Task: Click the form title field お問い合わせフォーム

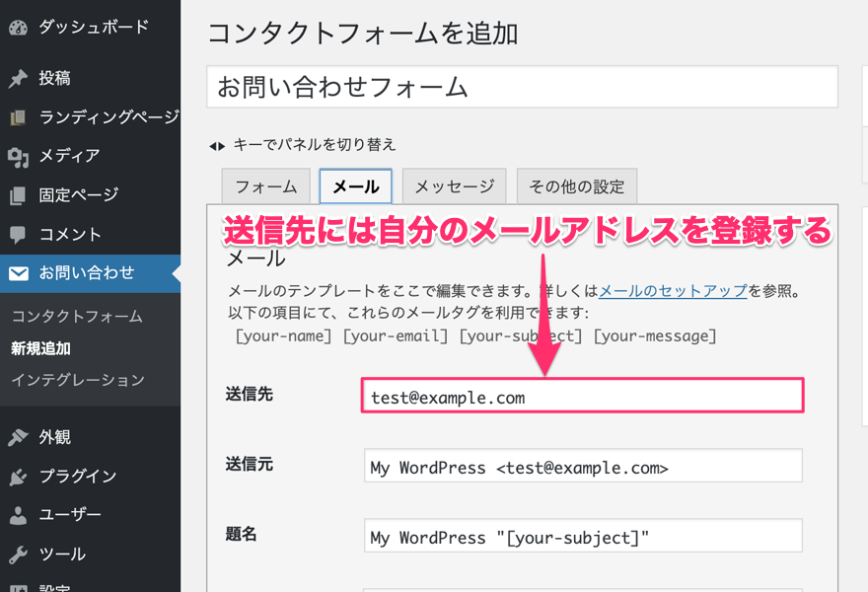Action: pos(522,87)
